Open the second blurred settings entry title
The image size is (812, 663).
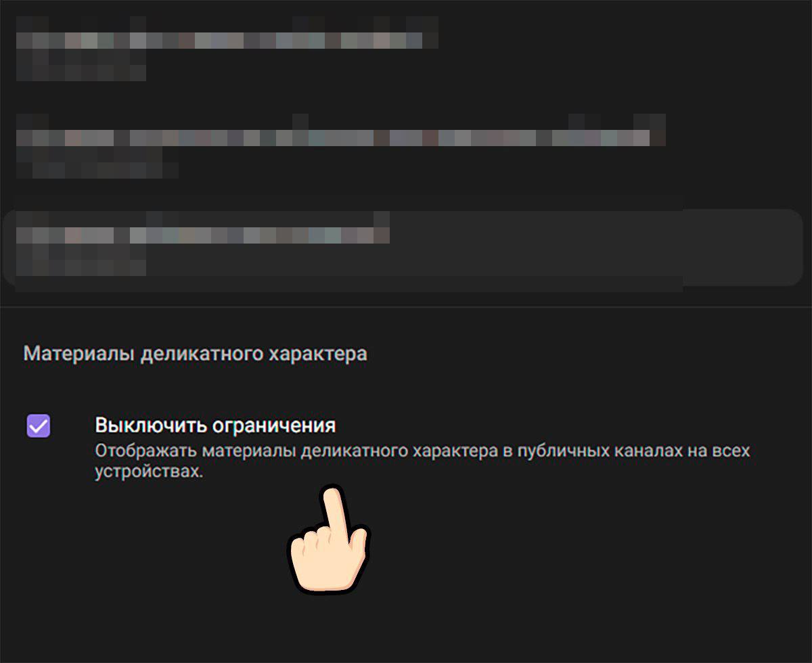[340, 138]
